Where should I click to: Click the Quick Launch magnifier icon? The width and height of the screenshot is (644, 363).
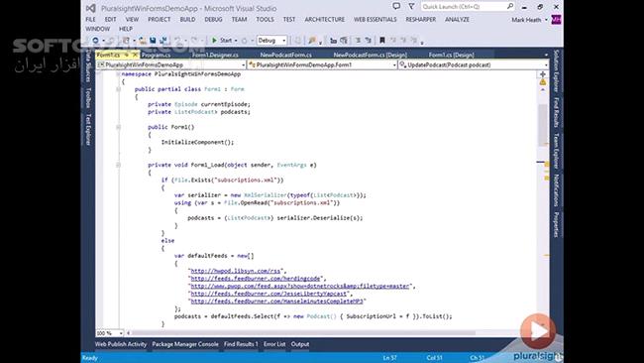point(509,6)
